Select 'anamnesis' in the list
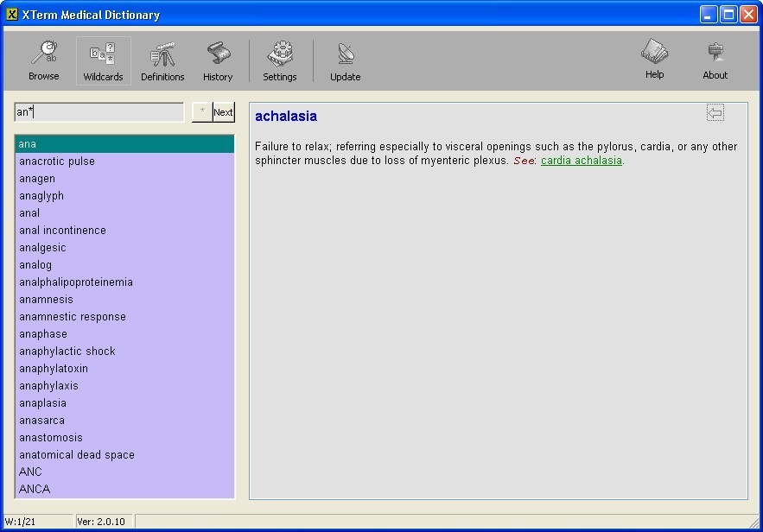Viewport: 763px width, 532px height. [124, 300]
